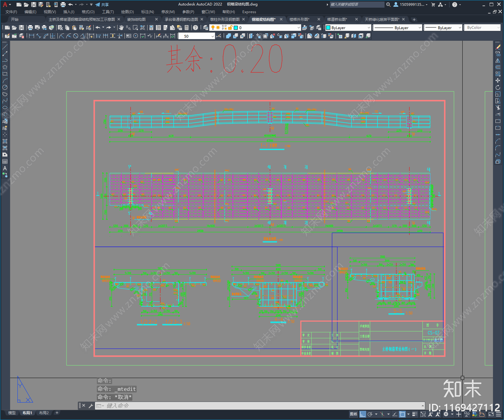Click the Undo arrow in standard toolbar
Viewport: 504px width, 420px height.
(x=98, y=28)
